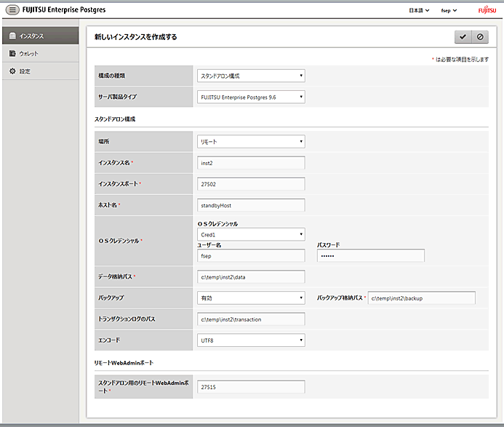Screen dimensions: 504x427
Task: Focus the remote WebAdmin port field 27515
Action: 251,387
